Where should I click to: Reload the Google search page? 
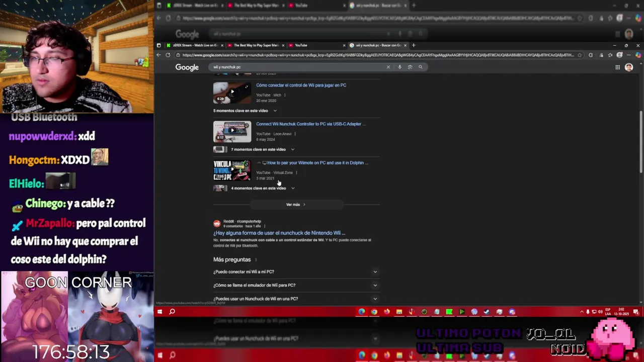click(x=168, y=55)
